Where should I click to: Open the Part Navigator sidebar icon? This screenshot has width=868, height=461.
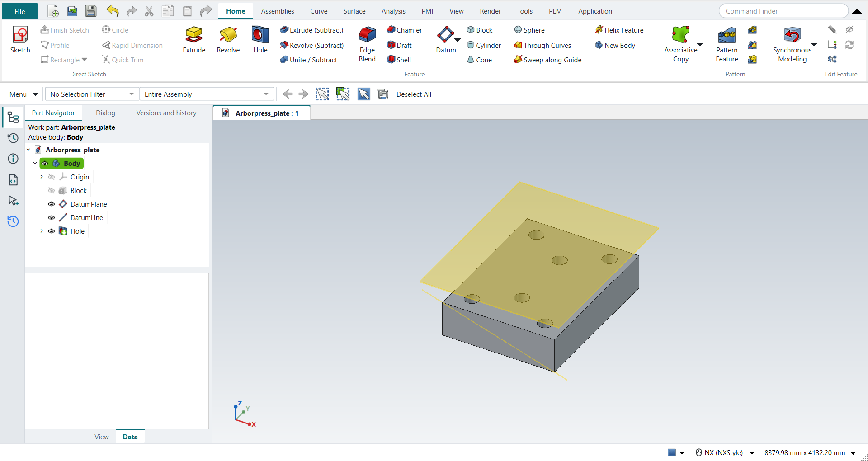point(13,118)
